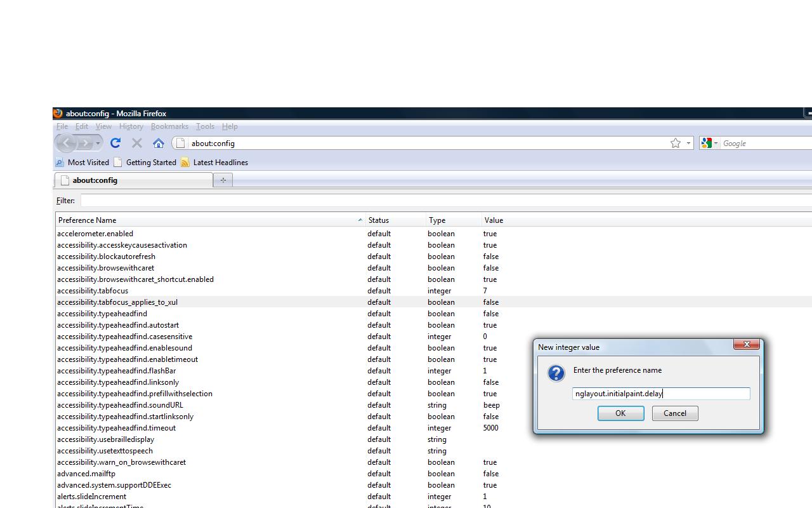Click the beep value for soundURL
The width and height of the screenshot is (812, 508).
click(492, 405)
